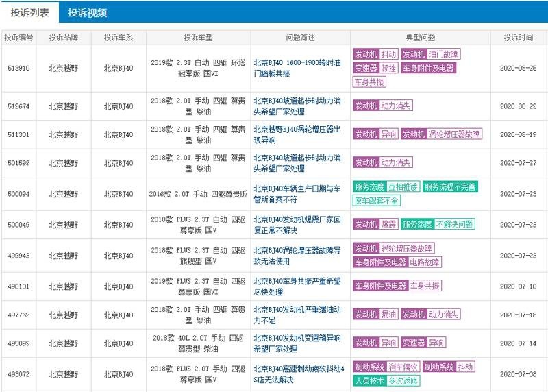Screen dimensions: 548x392
Task: Click 车身附件及电器 车身共振 tag in row 498131
Action: (397, 286)
